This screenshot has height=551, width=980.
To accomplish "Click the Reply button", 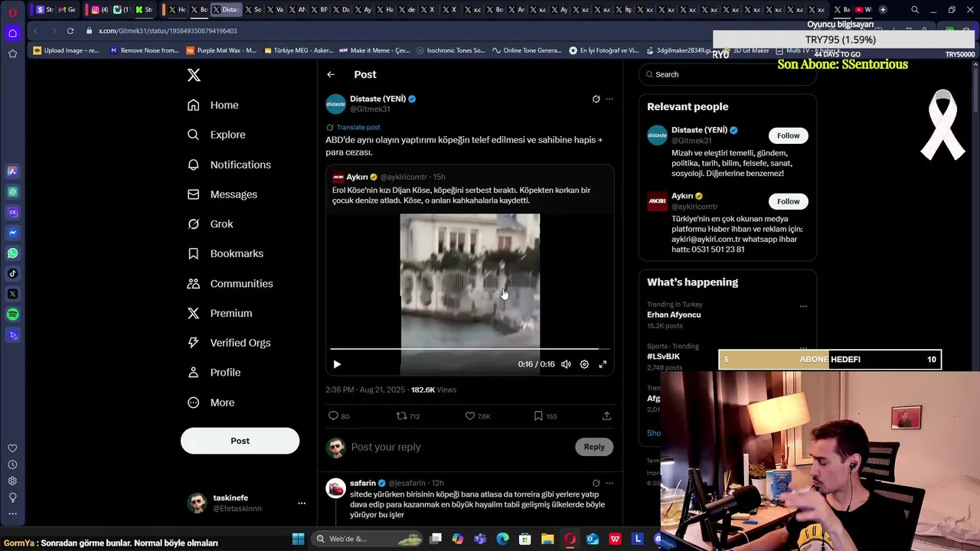I will click(x=594, y=447).
